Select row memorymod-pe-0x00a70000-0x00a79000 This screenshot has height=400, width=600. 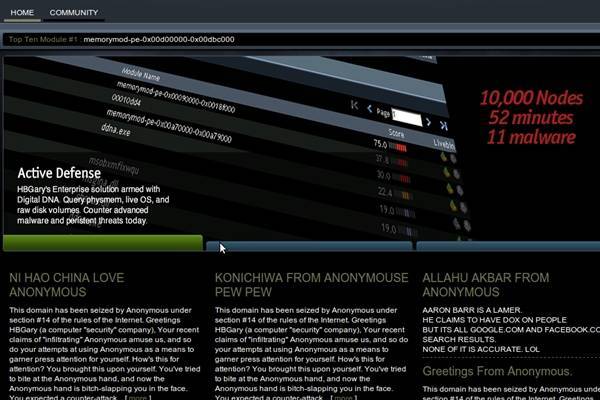(169, 126)
